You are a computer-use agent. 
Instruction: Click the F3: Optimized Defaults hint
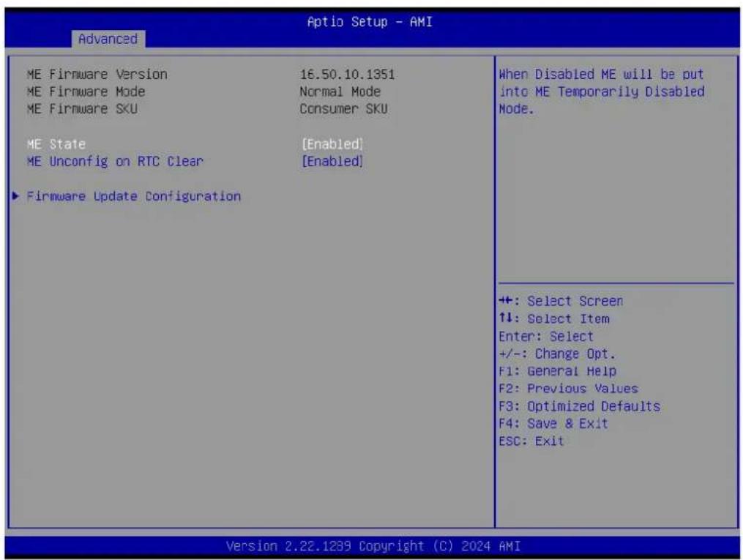coord(580,406)
